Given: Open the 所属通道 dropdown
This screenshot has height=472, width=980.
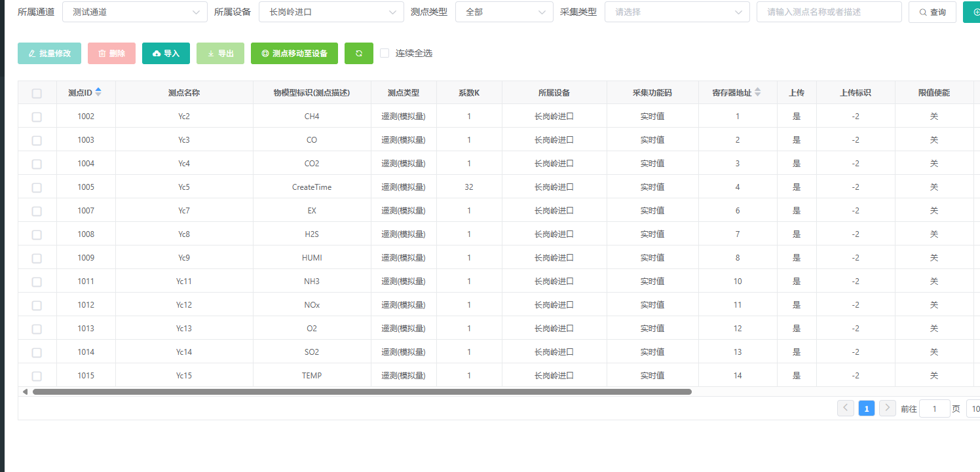Looking at the screenshot, I should point(134,12).
